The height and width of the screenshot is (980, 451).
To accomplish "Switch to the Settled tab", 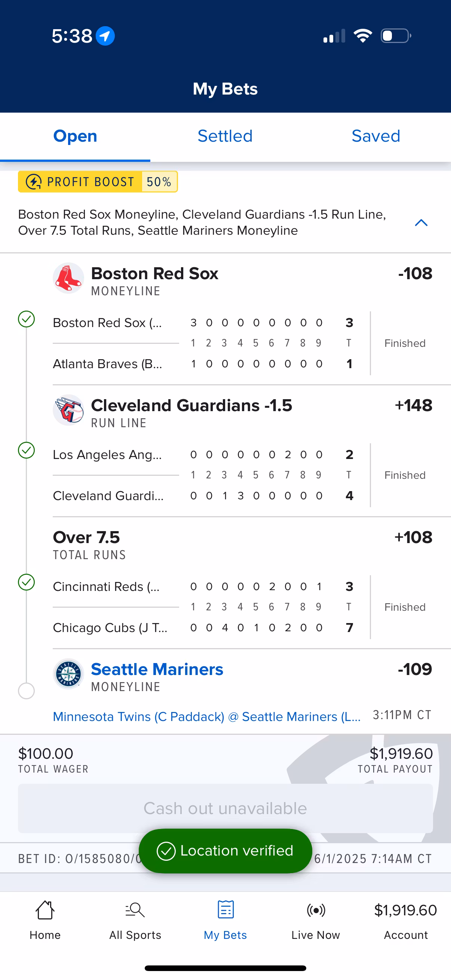I will [x=225, y=136].
